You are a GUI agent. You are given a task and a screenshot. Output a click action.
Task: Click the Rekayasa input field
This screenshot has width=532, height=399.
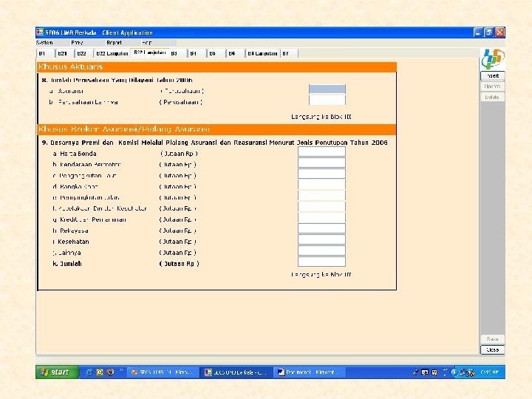(321, 228)
